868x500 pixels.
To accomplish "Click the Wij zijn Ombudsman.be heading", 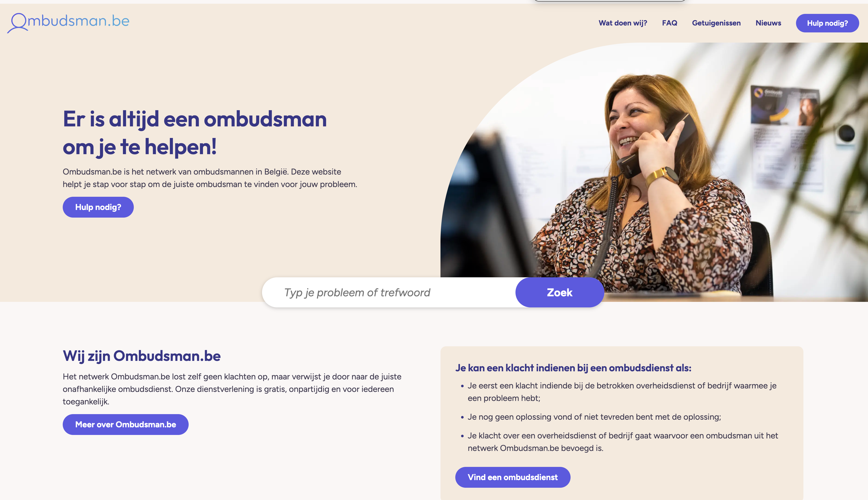I will coord(141,356).
